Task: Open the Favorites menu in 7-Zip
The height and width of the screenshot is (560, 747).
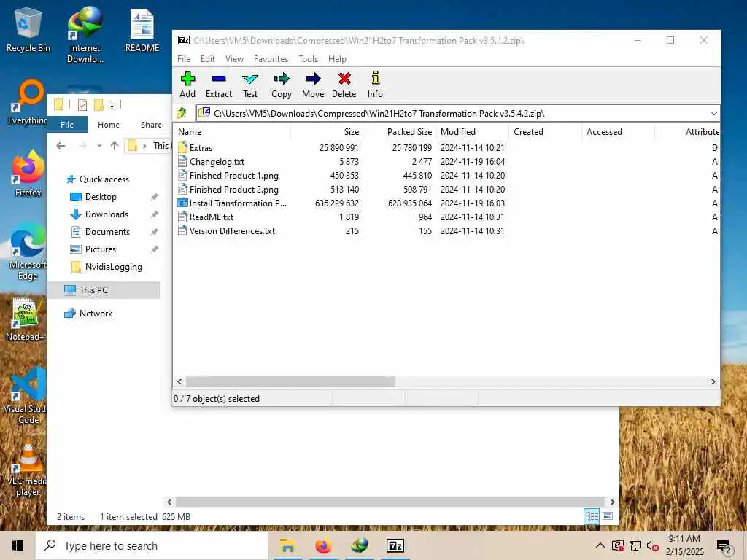Action: point(271,59)
